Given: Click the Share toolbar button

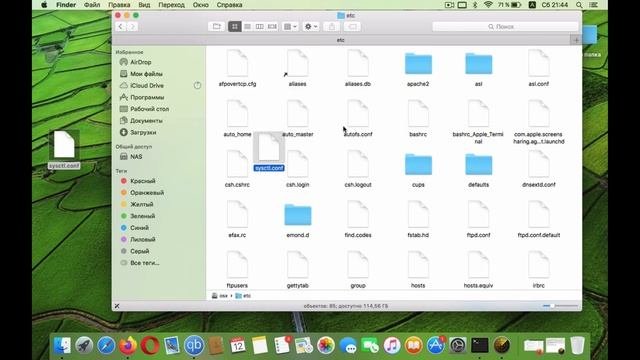Looking at the screenshot, I should pos(331,27).
